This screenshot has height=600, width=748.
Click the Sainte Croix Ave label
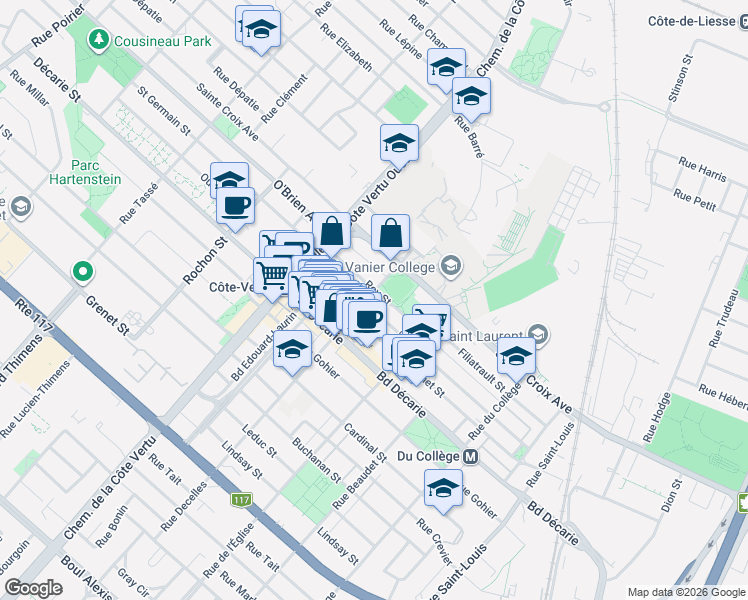(228, 112)
